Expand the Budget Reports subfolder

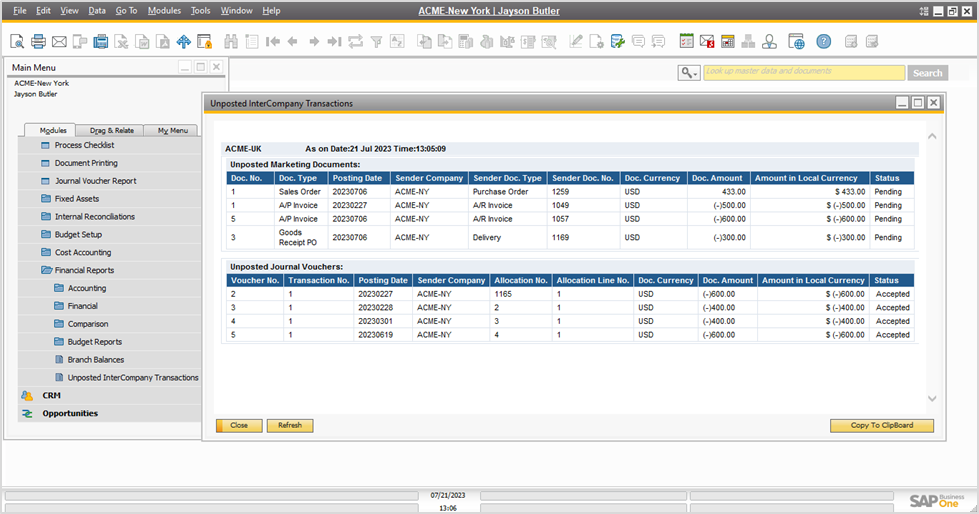coord(93,342)
